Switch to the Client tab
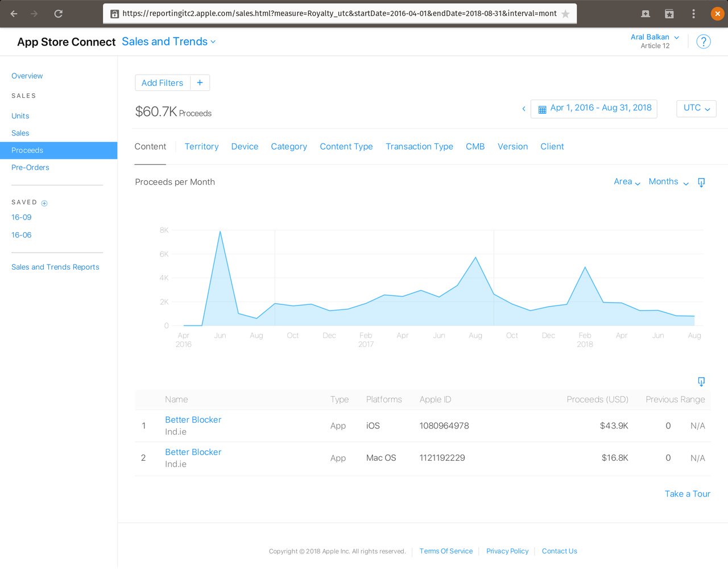The height and width of the screenshot is (574, 728). [x=552, y=147]
